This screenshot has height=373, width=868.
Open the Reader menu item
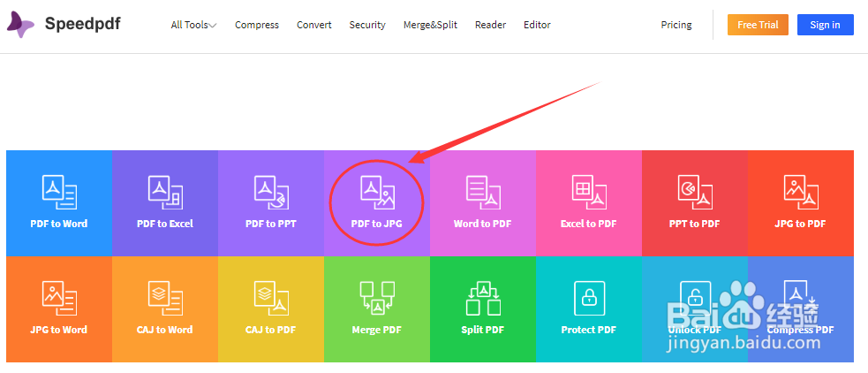coord(490,25)
